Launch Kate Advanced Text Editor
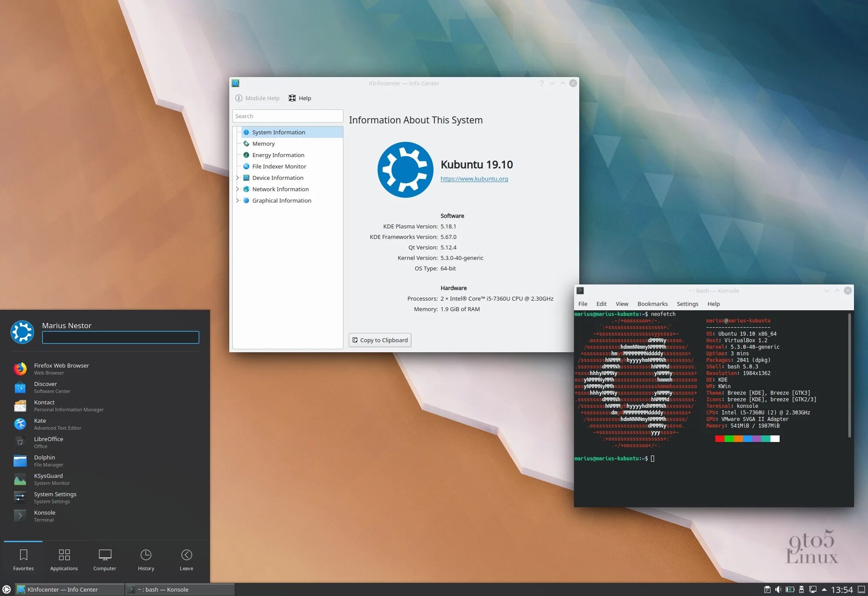868x596 pixels. point(105,424)
